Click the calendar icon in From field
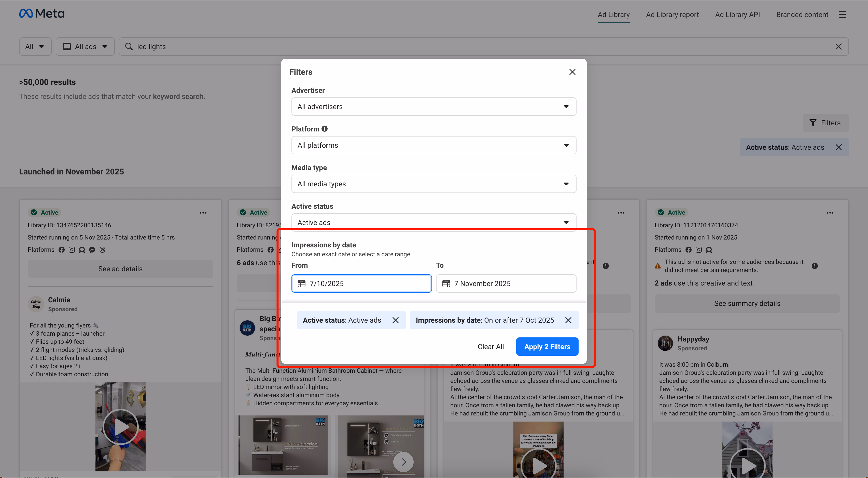This screenshot has height=478, width=868. pyautogui.click(x=302, y=283)
